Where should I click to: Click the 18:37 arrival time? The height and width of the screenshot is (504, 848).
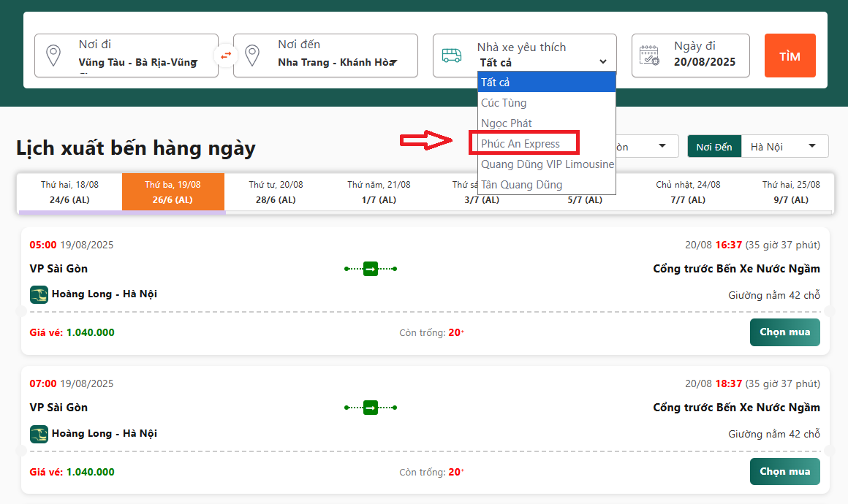(729, 383)
